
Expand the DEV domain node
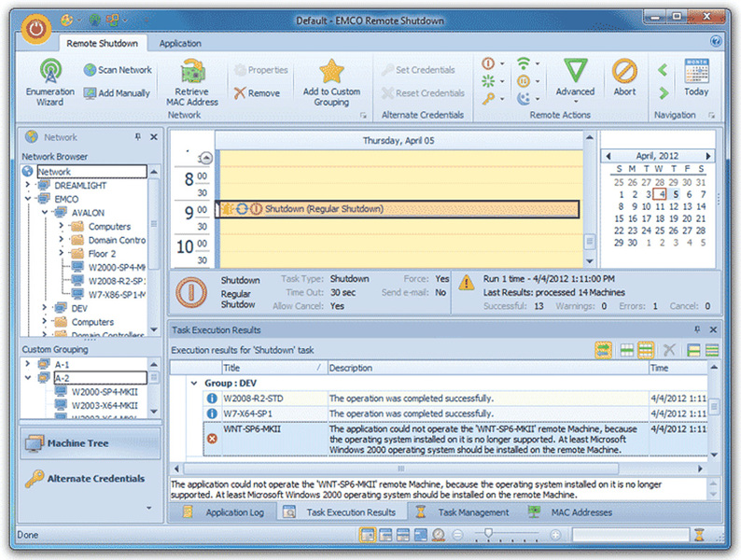click(45, 308)
